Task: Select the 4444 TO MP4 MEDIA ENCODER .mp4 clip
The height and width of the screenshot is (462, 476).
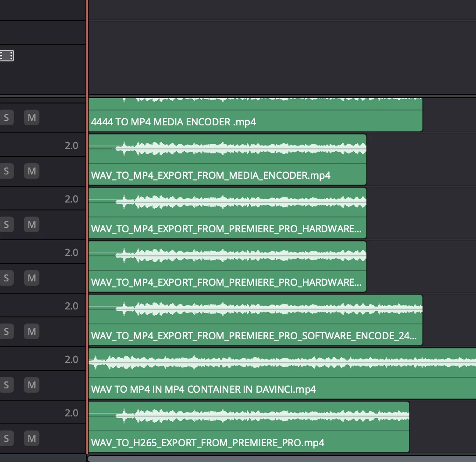Action: [x=255, y=115]
